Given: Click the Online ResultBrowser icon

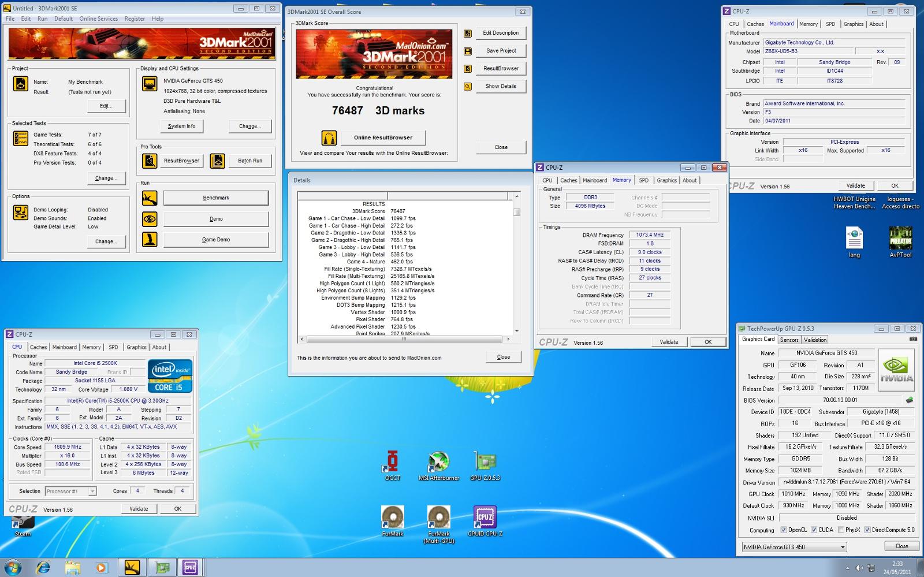Looking at the screenshot, I should tap(329, 137).
